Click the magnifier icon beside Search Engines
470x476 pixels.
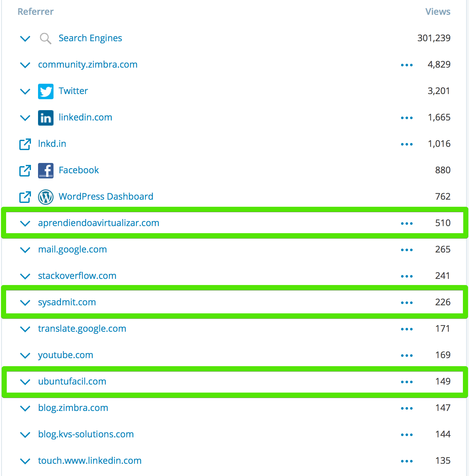click(45, 39)
